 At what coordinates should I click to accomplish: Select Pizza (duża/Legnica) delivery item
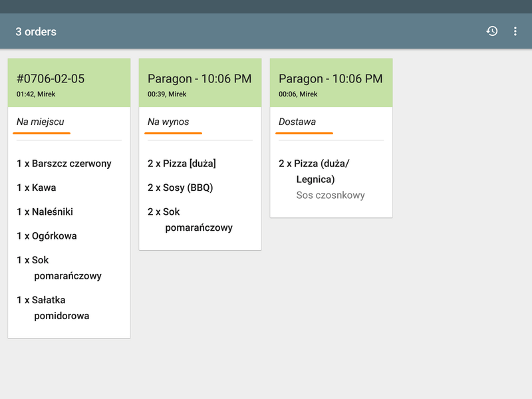click(315, 171)
